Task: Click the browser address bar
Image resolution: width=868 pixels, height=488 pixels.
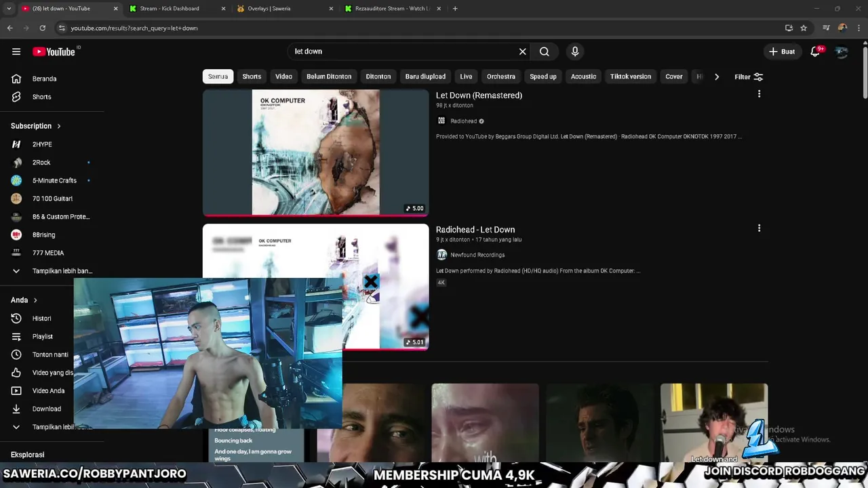Action: (x=420, y=28)
